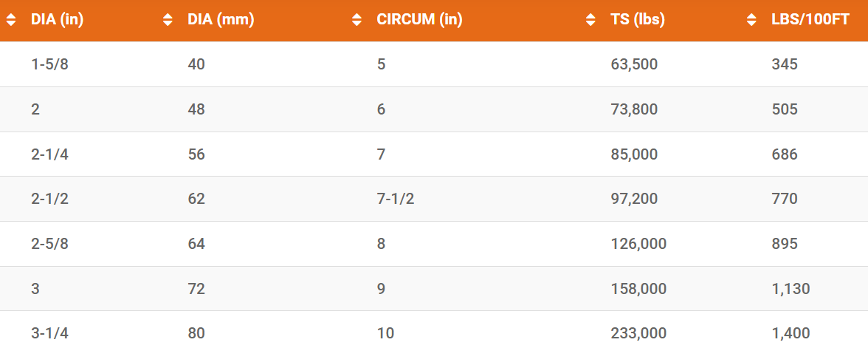Select the 233,000 tensile strength cell
The width and height of the screenshot is (868, 348).
638,333
